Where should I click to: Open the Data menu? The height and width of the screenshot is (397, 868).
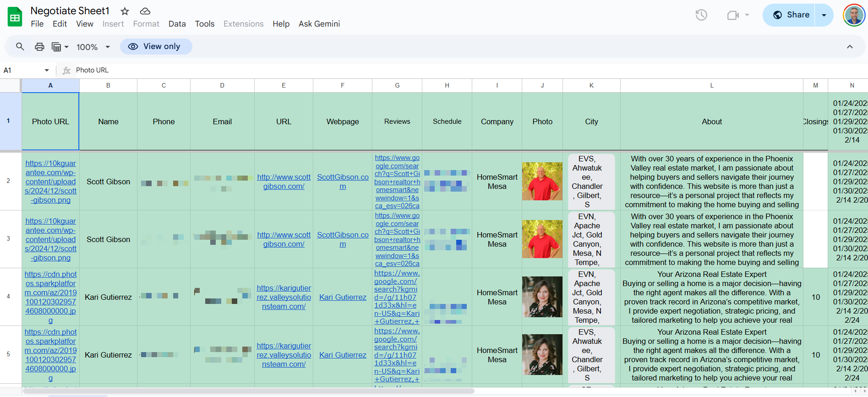tap(177, 24)
